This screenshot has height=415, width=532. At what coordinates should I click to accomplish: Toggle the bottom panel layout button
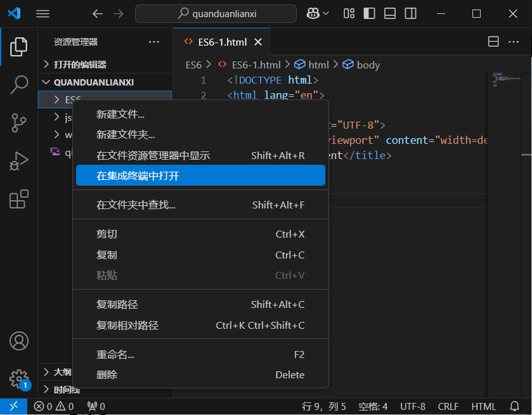click(x=390, y=13)
